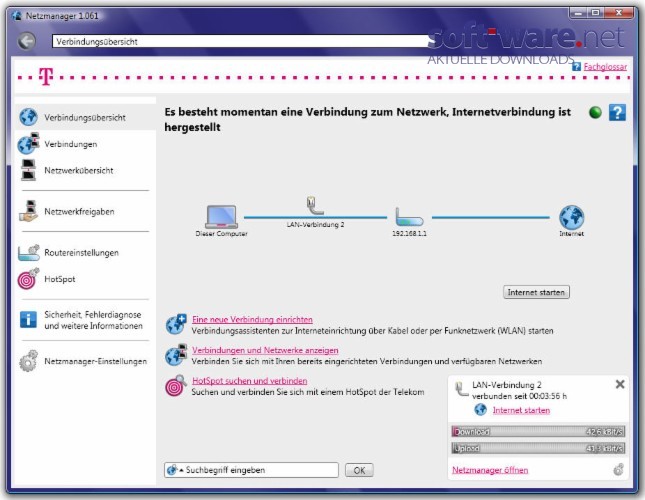Click the icon beside Verbindungen und Netzwerke anzeigen
This screenshot has height=500, width=645.
tap(176, 355)
